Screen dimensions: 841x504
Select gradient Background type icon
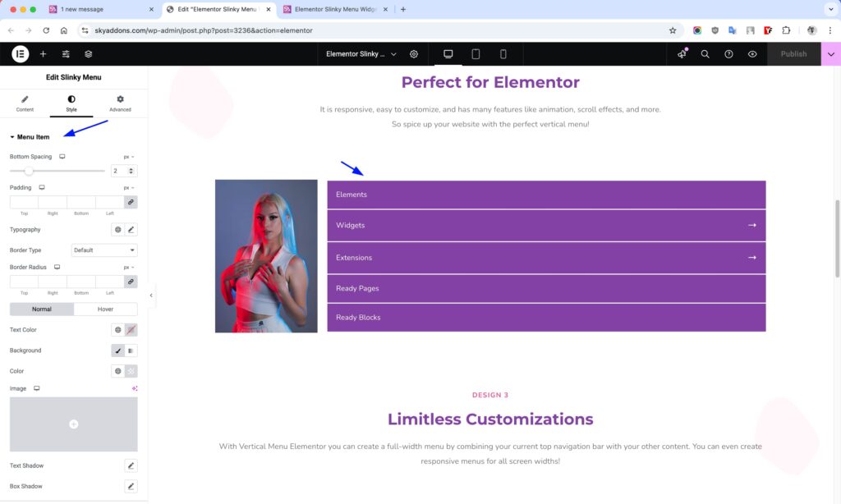131,351
